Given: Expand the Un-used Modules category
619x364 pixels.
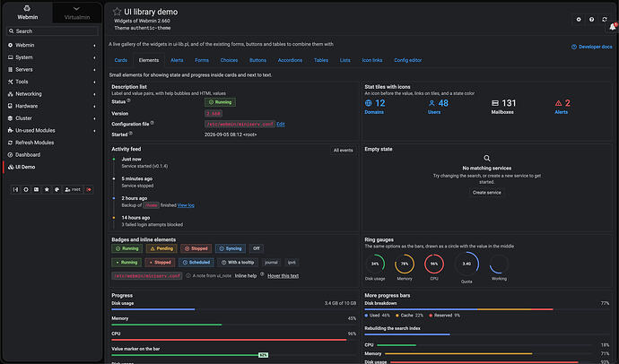Looking at the screenshot, I should (x=52, y=131).
